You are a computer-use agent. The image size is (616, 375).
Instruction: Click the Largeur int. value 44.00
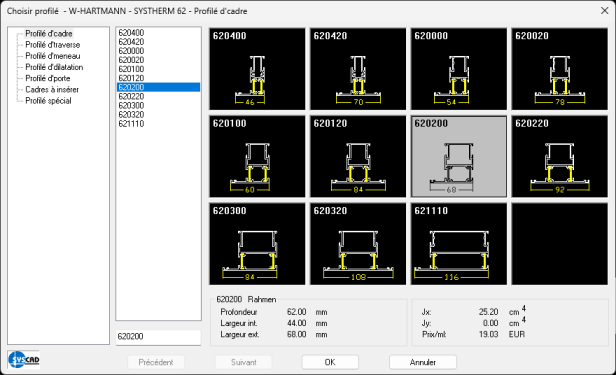pos(296,324)
